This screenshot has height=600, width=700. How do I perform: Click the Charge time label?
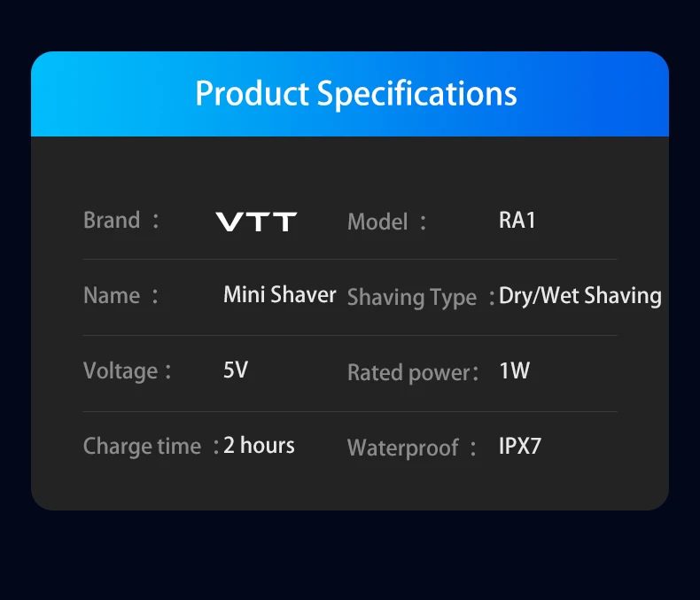(142, 446)
